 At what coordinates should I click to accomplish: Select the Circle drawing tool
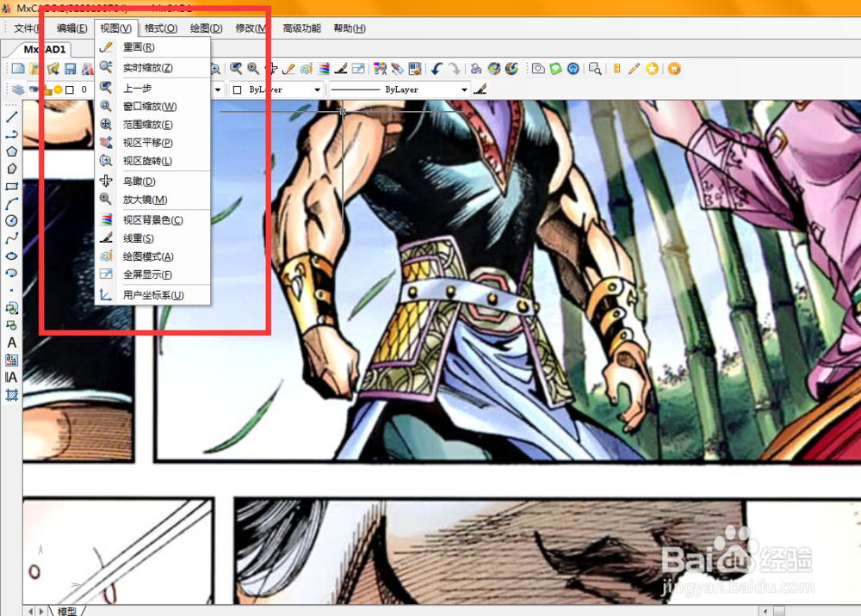pyautogui.click(x=11, y=221)
